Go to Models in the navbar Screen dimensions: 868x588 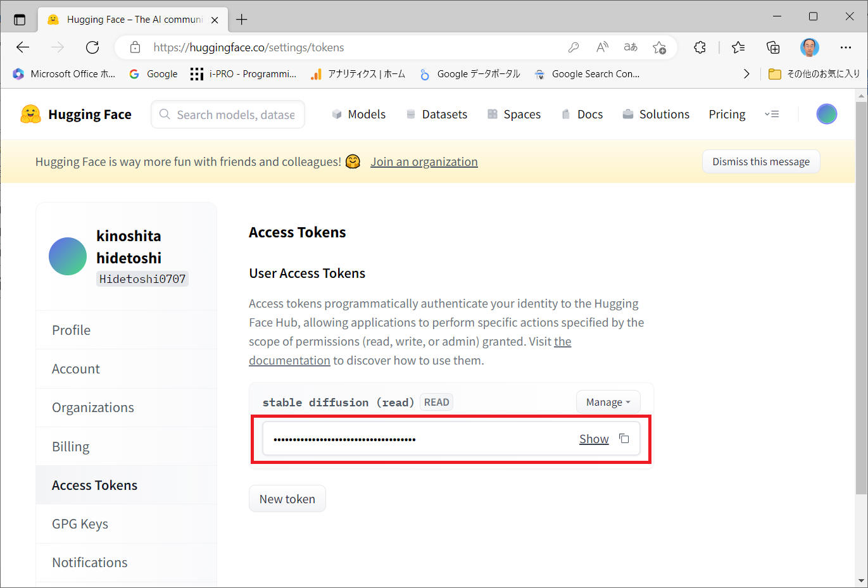(358, 115)
